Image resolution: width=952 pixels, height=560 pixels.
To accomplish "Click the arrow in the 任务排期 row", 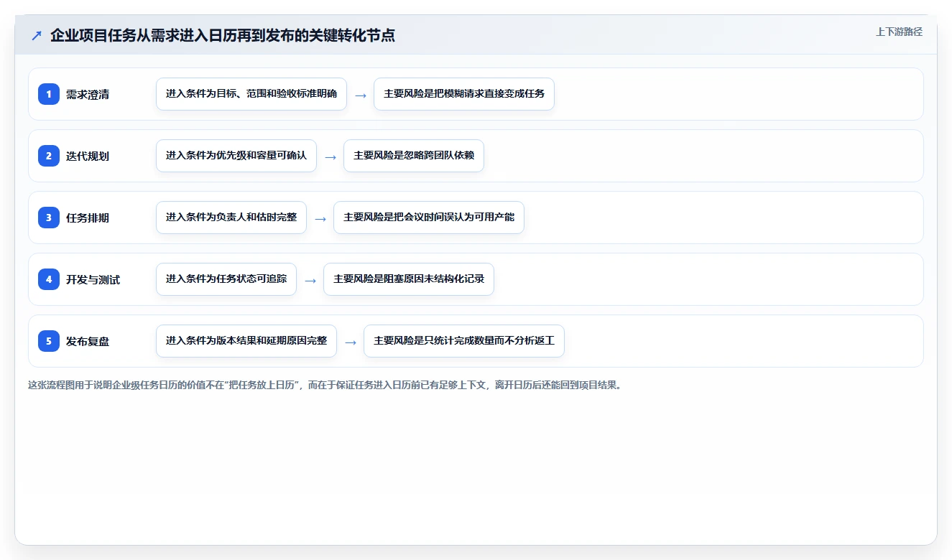I will (320, 218).
